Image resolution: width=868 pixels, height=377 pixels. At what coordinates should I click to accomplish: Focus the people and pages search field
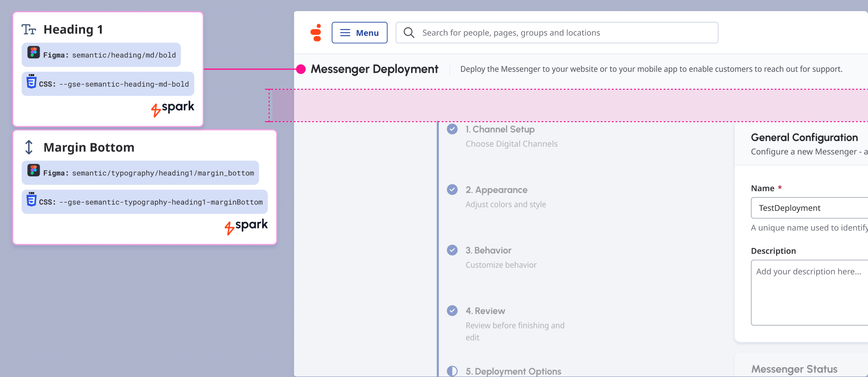coord(557,33)
